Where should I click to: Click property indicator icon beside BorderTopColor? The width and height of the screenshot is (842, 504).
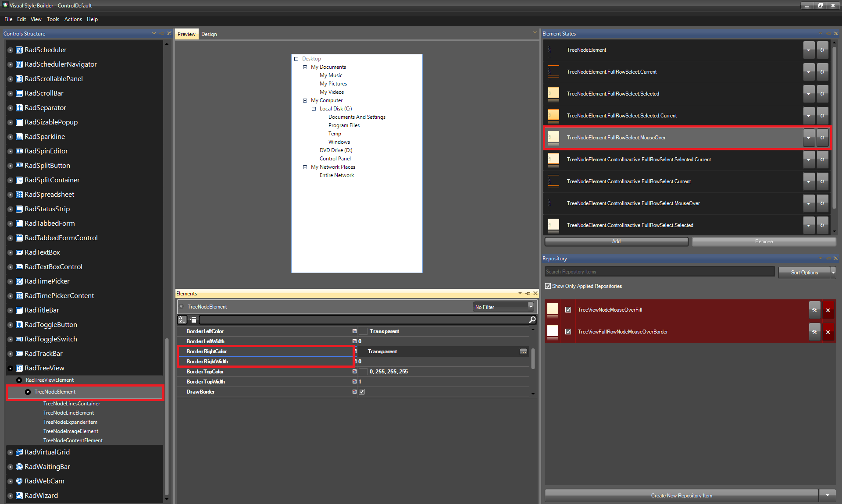click(354, 372)
